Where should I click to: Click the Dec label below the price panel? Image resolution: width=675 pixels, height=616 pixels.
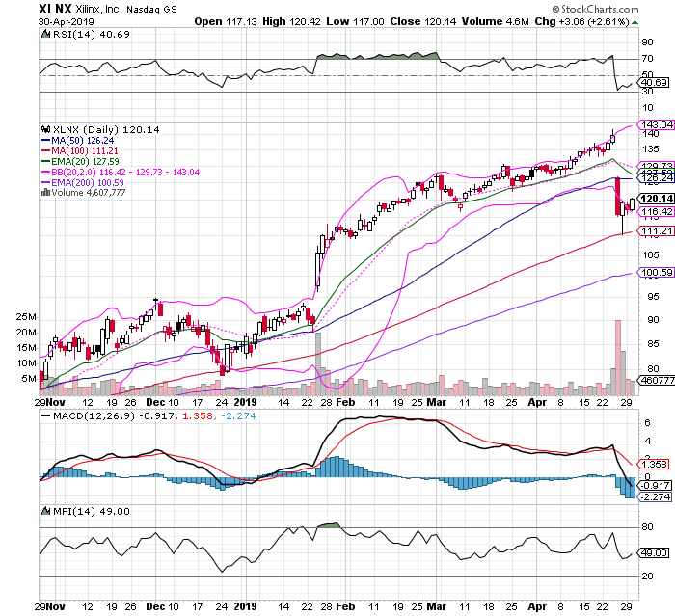[155, 402]
